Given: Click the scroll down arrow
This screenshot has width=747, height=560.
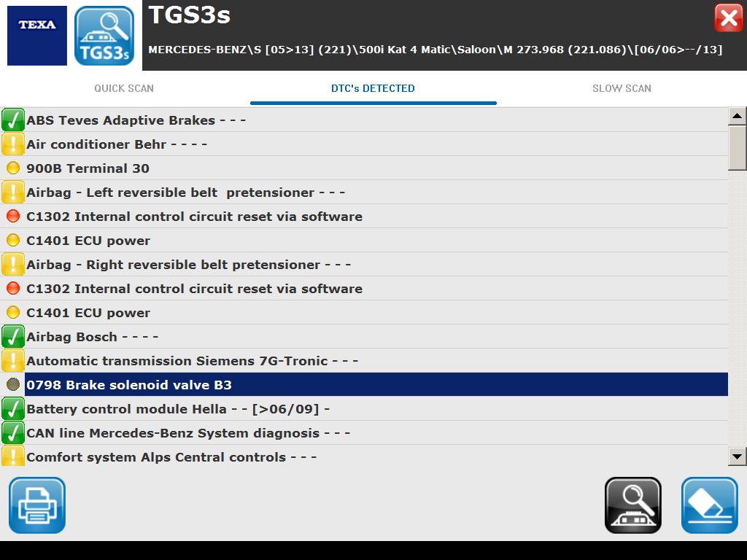Looking at the screenshot, I should (737, 456).
